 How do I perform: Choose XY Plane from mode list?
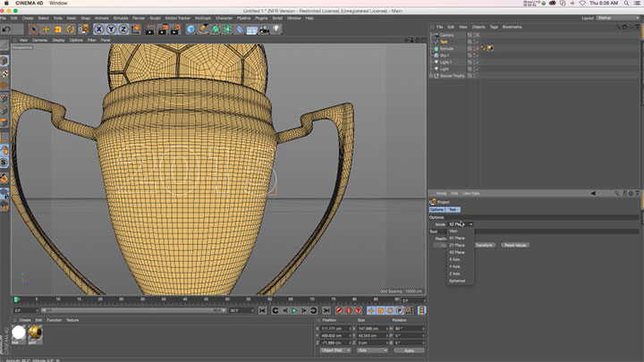[457, 238]
